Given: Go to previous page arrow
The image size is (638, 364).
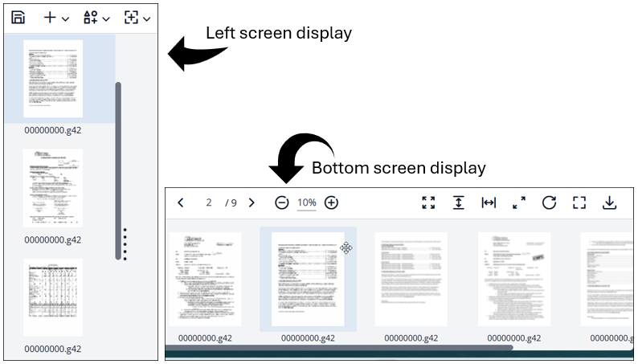Looking at the screenshot, I should pos(181,202).
